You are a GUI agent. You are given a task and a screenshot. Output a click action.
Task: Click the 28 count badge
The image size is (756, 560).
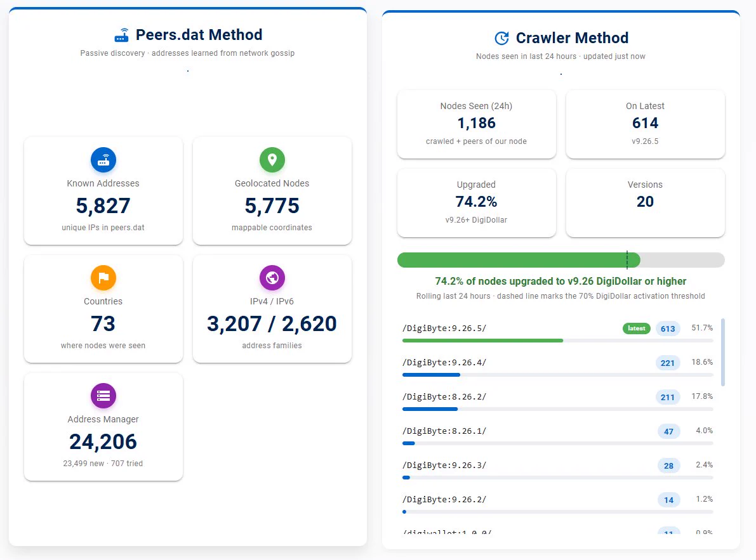(669, 466)
